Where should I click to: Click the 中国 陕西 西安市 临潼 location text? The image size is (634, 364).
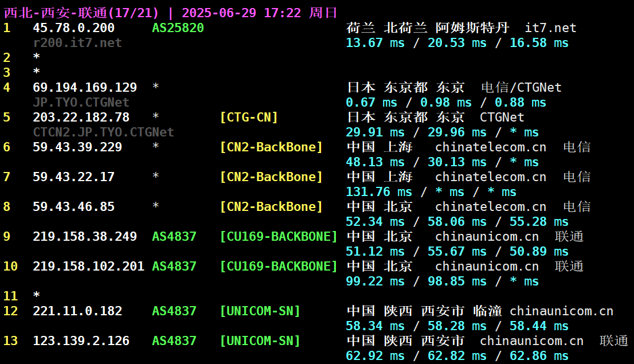[424, 311]
